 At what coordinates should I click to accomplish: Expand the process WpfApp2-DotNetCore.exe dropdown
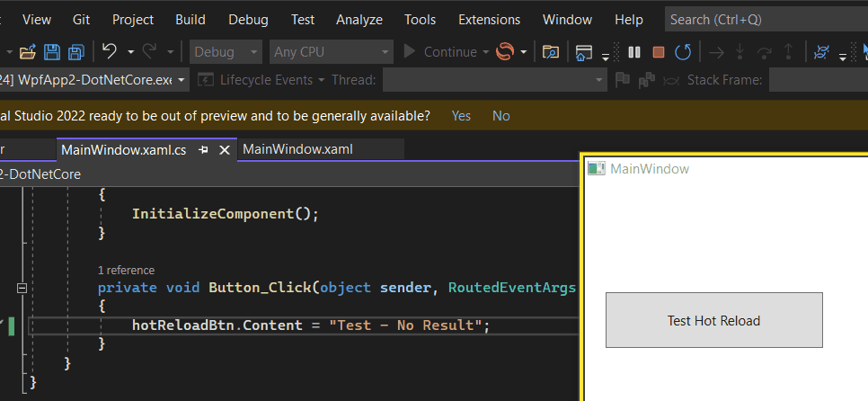click(182, 80)
